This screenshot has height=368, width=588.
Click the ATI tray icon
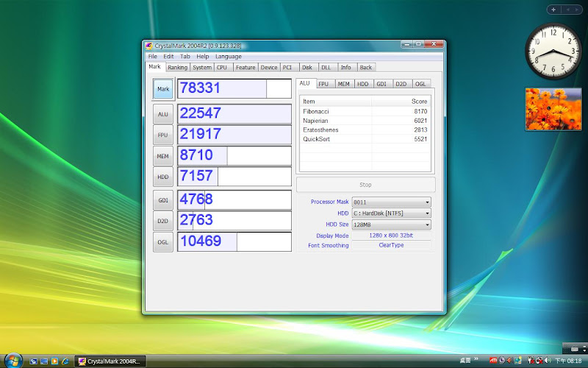[493, 361]
